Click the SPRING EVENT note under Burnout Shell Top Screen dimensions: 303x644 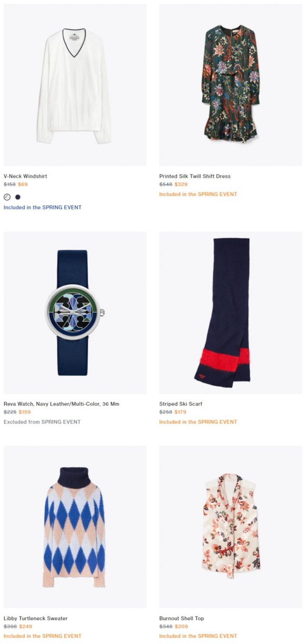(198, 636)
